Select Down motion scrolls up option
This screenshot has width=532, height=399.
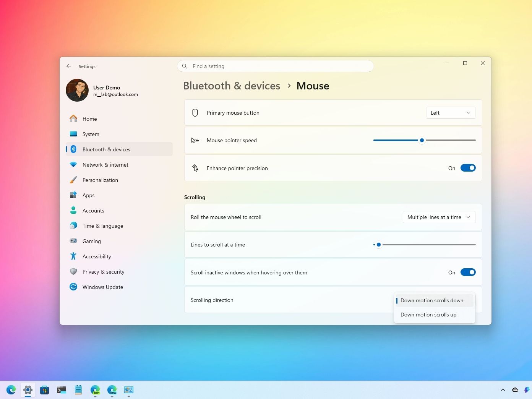(x=428, y=315)
